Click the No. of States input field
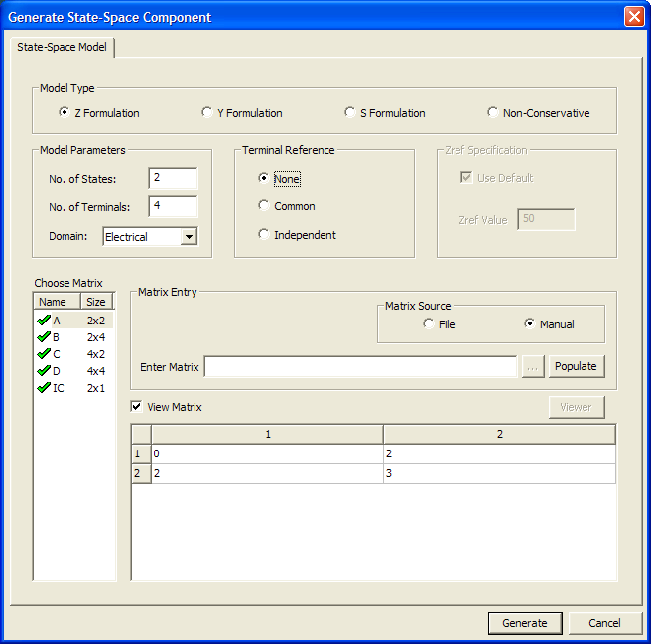This screenshot has width=651, height=644. coord(173,179)
